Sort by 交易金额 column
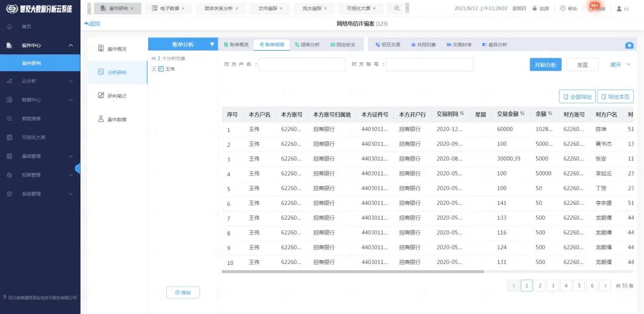 coord(522,114)
